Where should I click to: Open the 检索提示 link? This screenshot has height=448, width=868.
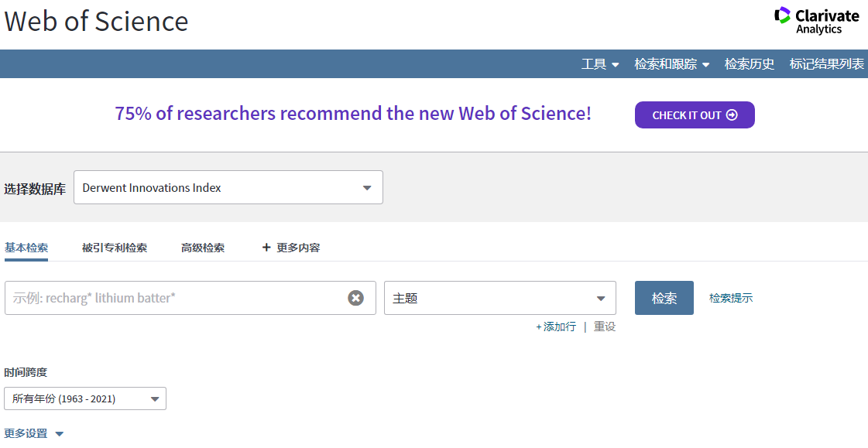click(x=731, y=298)
